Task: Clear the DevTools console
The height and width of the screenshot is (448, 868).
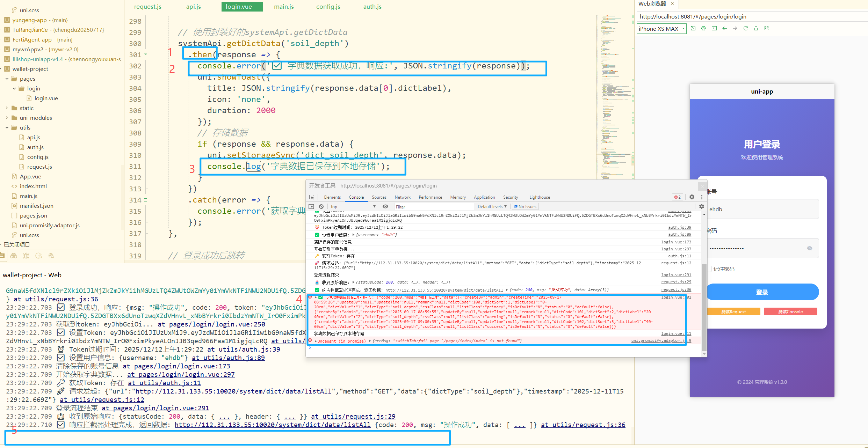Action: point(321,207)
